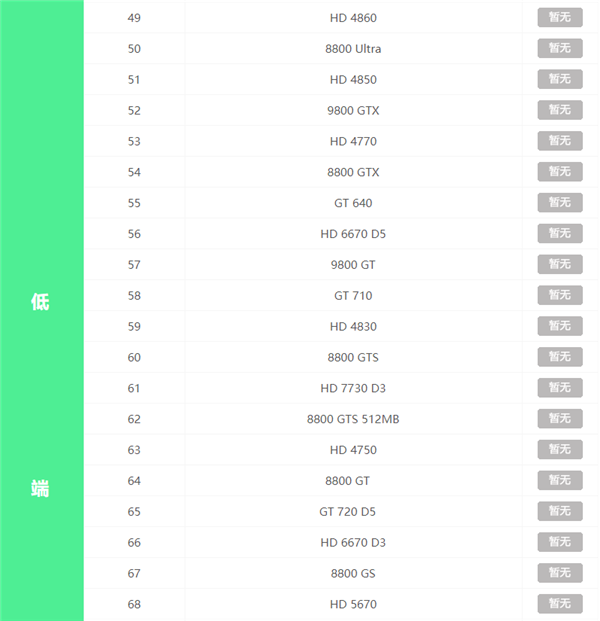Click the 暂无 button for HD 4860
The image size is (600, 621).
559,18
